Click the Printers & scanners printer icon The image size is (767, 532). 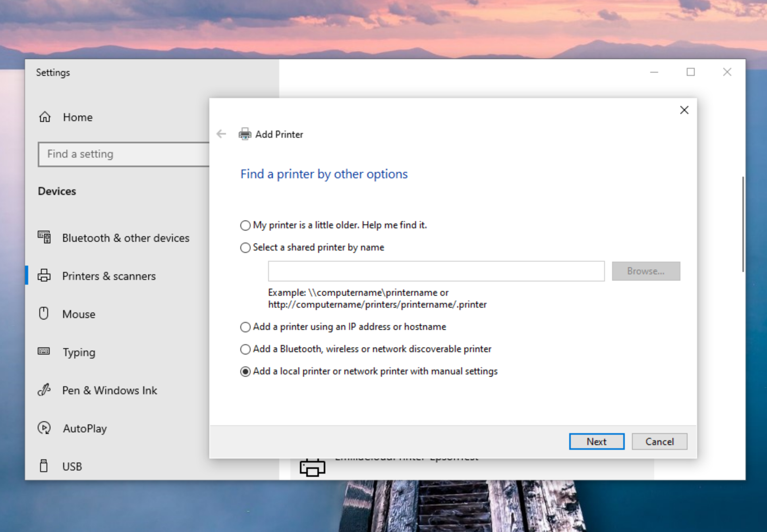coord(44,276)
